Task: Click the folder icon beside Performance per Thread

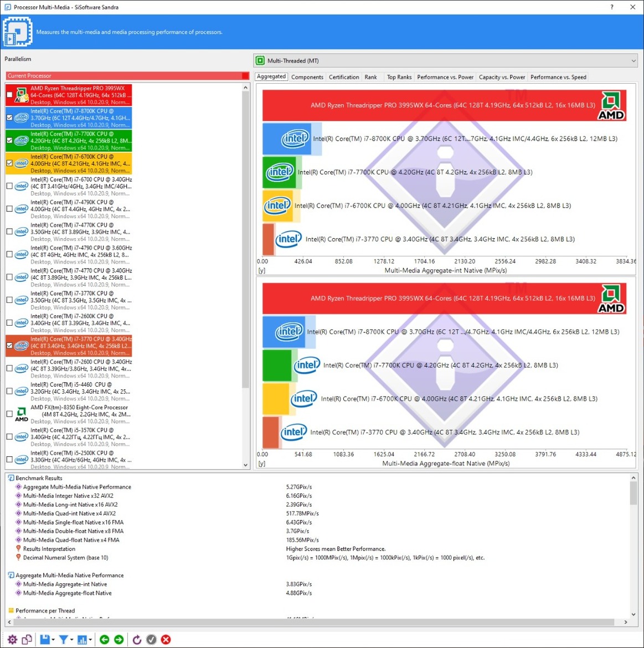Action: point(11,610)
